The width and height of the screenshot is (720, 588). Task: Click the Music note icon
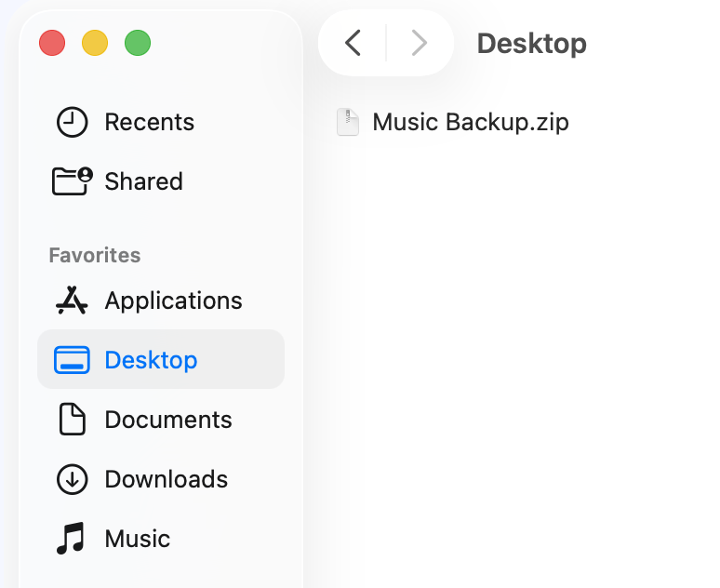(72, 539)
